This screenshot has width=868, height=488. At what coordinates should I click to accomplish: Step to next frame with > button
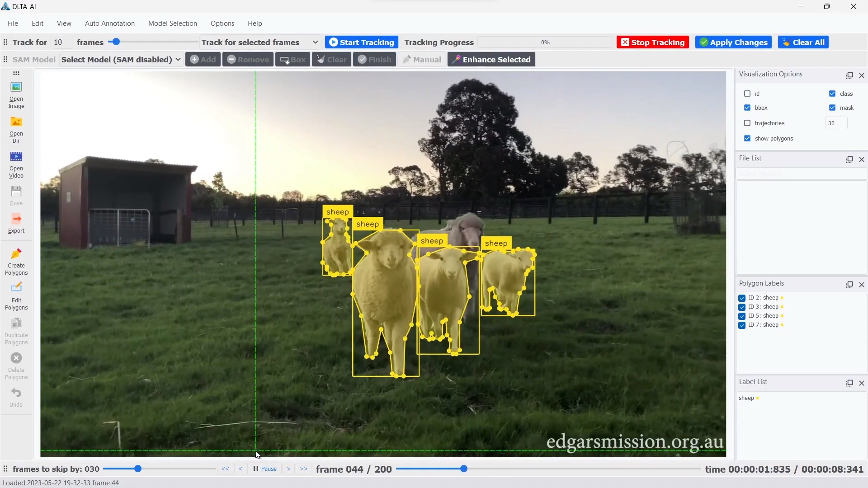(288, 469)
